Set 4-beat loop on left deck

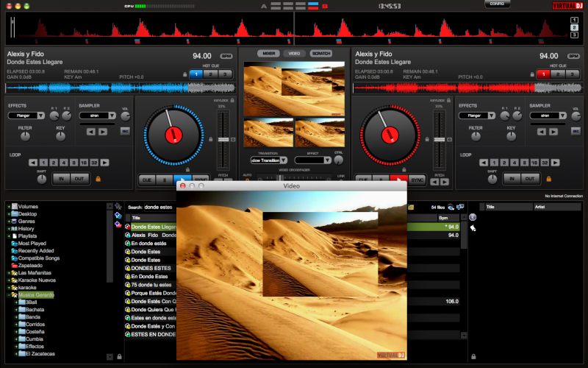coord(64,163)
